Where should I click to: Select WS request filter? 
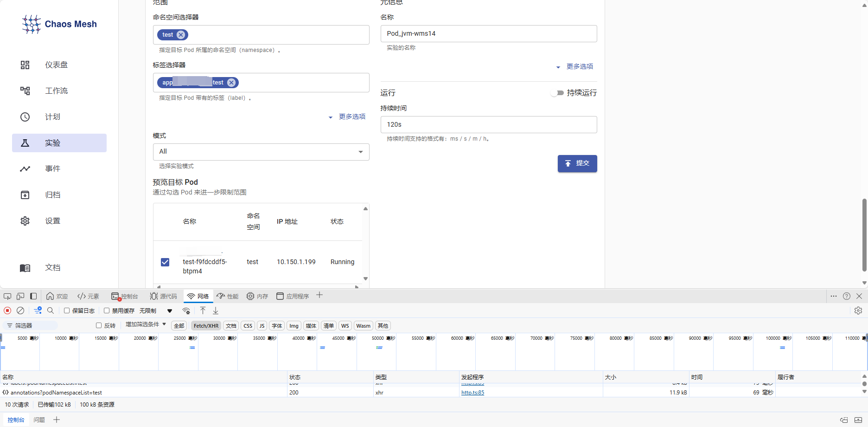(345, 326)
